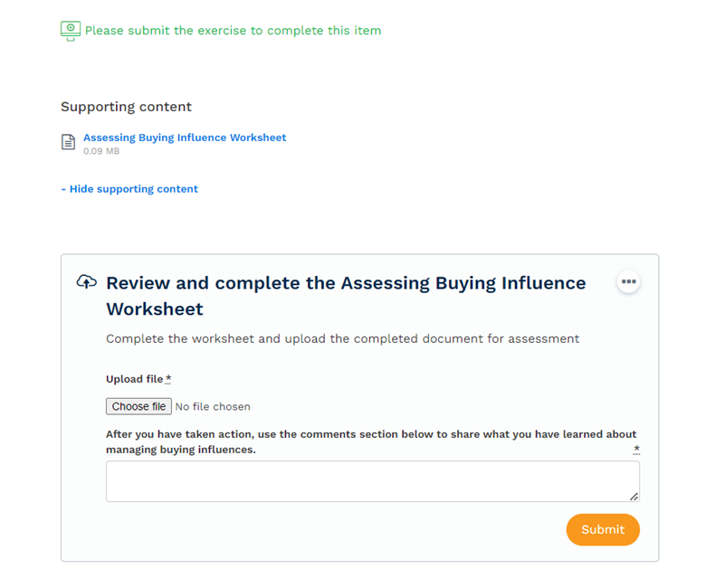This screenshot has width=706, height=588.
Task: Click the cloud upload icon
Action: pos(86,282)
